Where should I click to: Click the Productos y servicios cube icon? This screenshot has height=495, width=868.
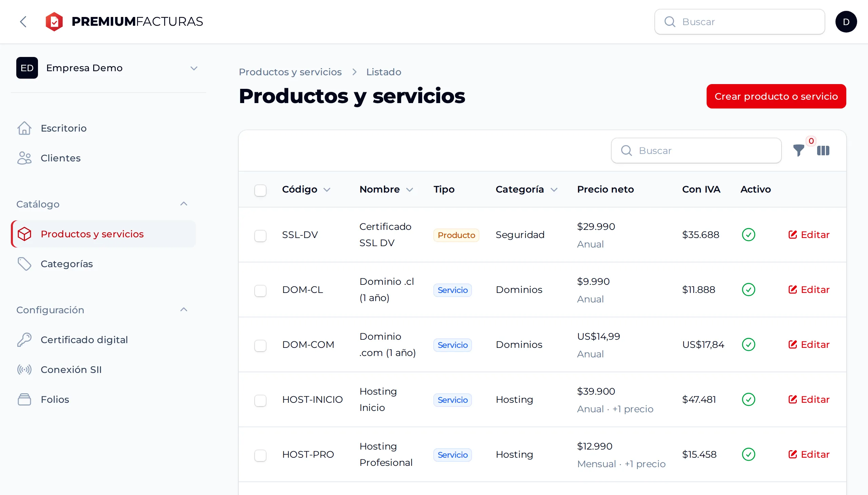point(24,234)
